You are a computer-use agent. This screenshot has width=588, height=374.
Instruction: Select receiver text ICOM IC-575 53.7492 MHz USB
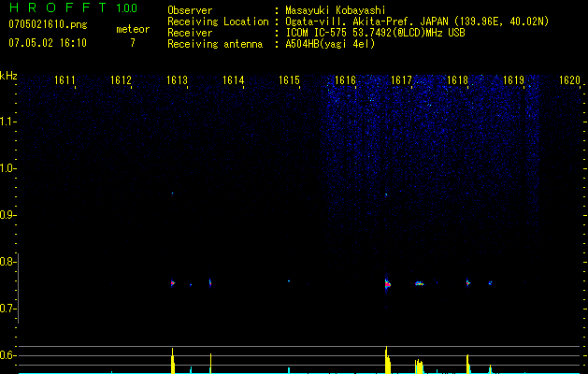pos(375,33)
